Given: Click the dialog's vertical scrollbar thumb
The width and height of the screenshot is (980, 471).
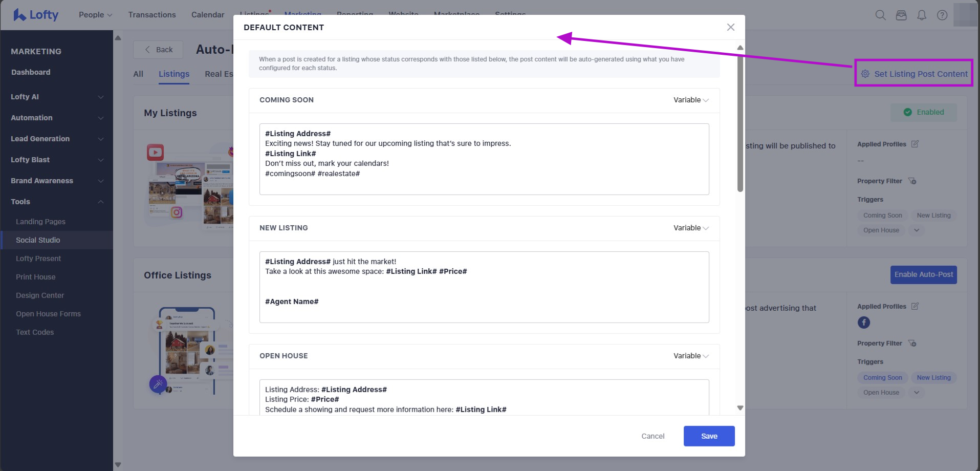Looking at the screenshot, I should click(740, 123).
